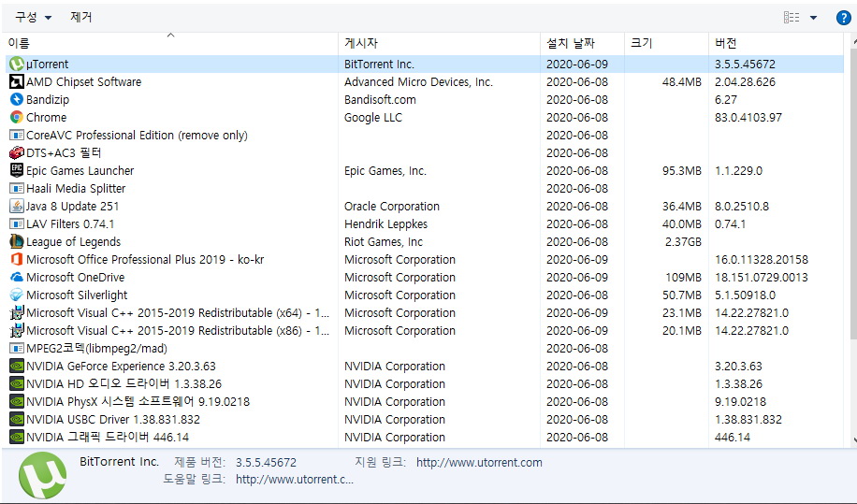857x504 pixels.
Task: Click the 83.0.4103.97 version value
Action: coord(748,118)
